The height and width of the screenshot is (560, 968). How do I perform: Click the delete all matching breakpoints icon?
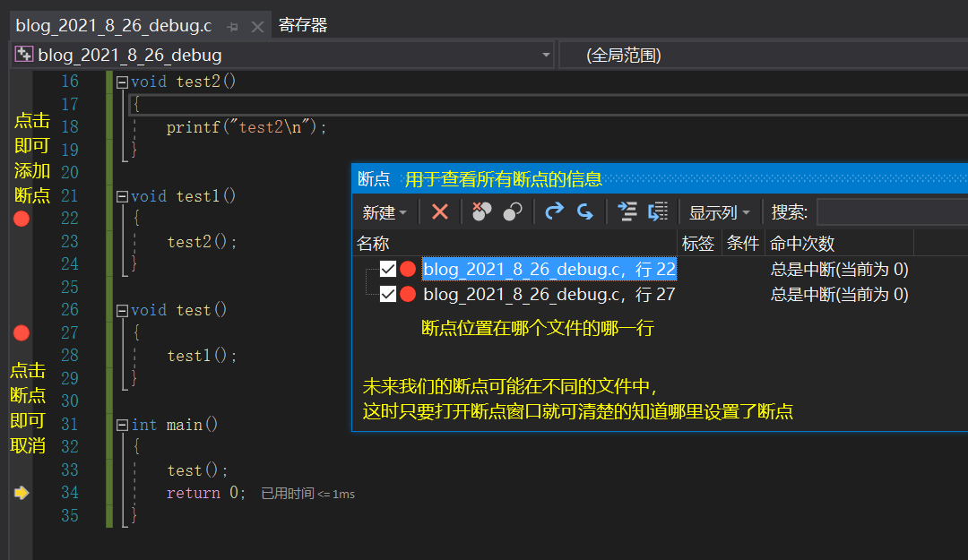[480, 211]
